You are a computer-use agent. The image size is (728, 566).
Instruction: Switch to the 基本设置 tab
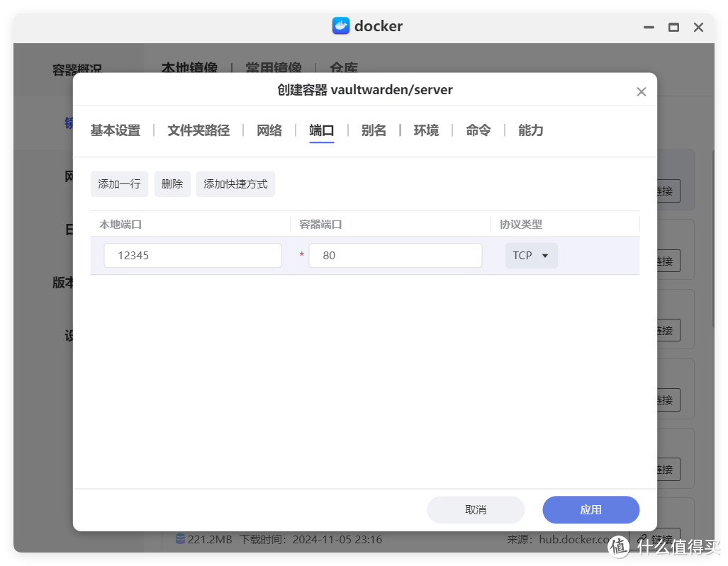[116, 130]
